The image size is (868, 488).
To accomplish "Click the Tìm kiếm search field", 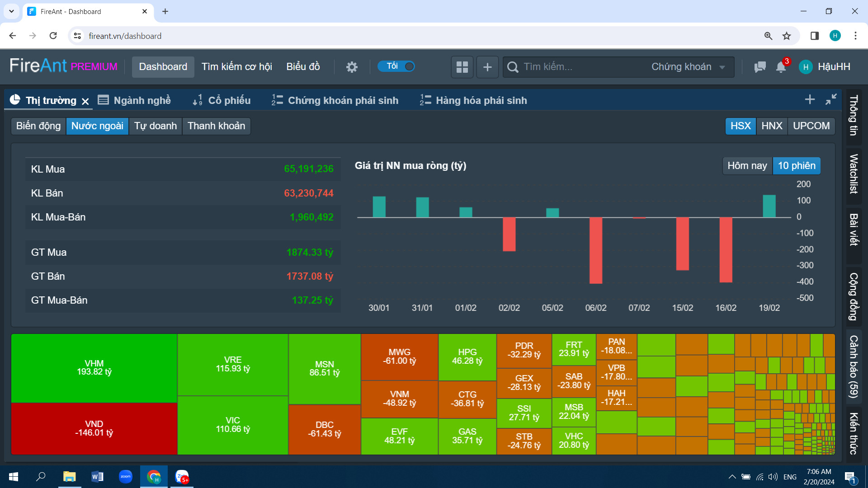I will pyautogui.click(x=579, y=67).
